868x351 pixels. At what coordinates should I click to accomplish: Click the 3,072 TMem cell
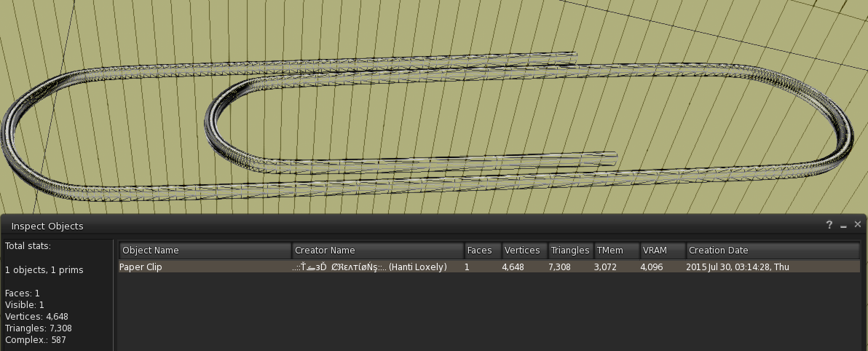coord(605,267)
